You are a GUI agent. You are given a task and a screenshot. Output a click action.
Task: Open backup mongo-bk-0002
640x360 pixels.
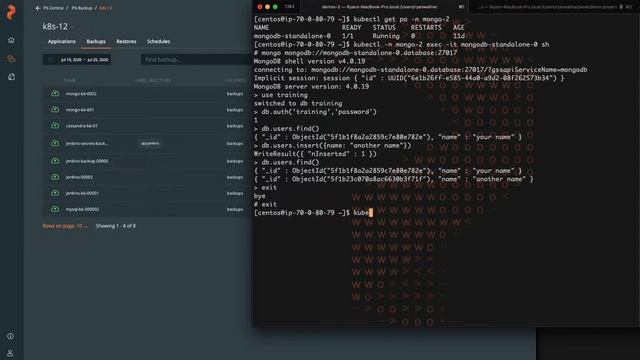click(x=81, y=94)
